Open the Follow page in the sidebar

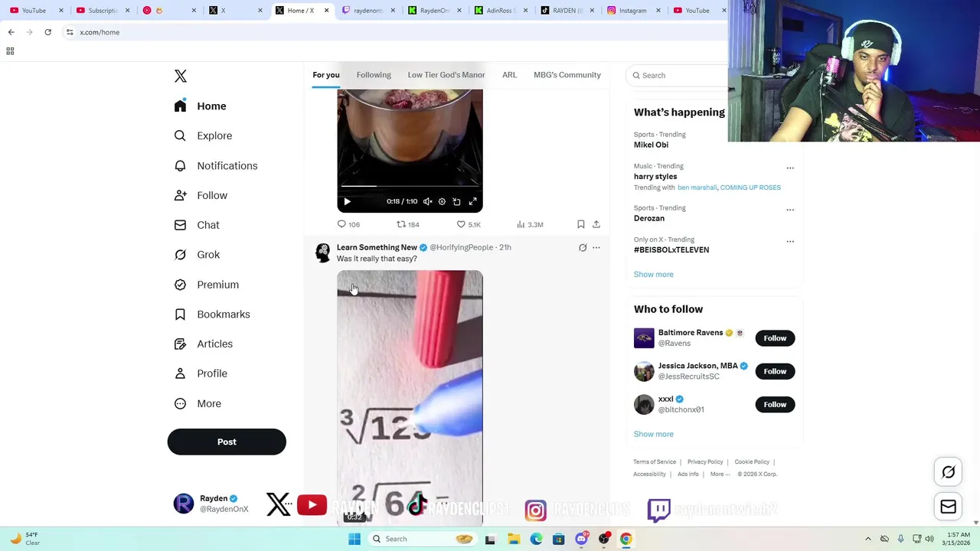tap(201, 195)
